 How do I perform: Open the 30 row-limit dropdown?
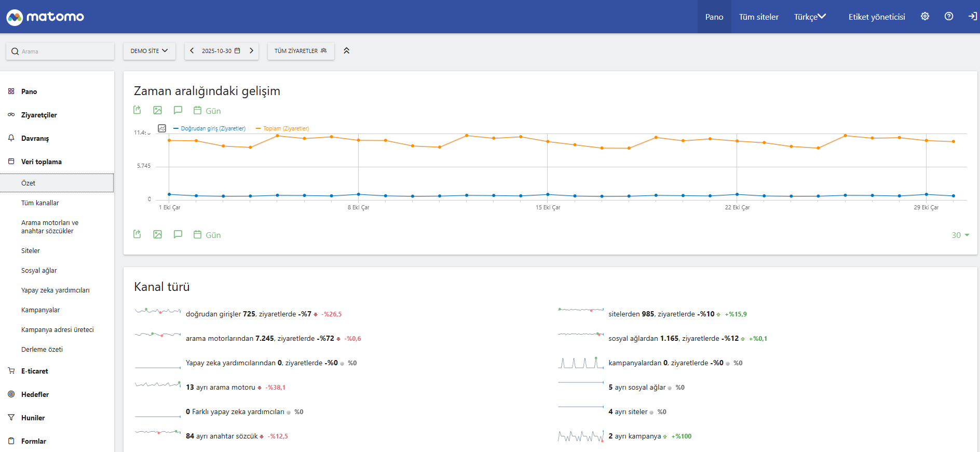click(960, 235)
